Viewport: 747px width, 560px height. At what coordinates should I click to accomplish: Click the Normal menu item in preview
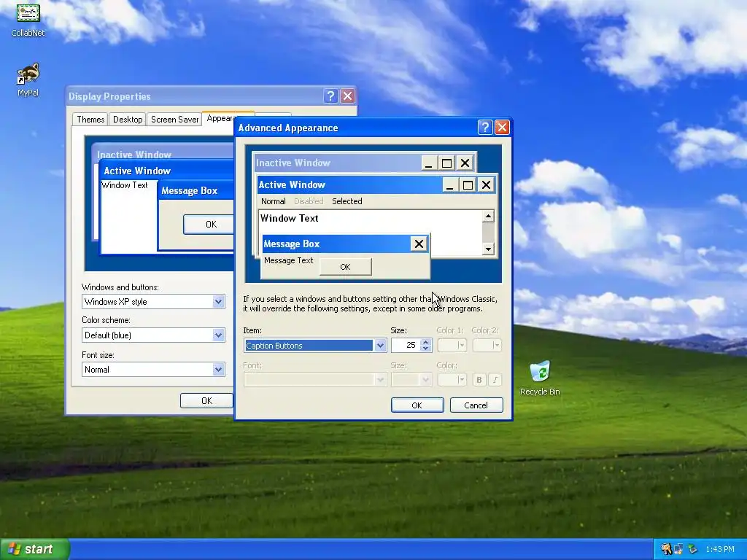click(274, 201)
